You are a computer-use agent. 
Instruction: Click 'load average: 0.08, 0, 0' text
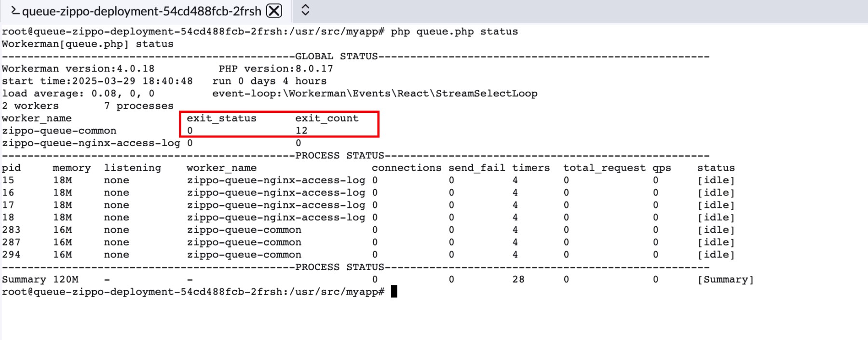click(78, 94)
